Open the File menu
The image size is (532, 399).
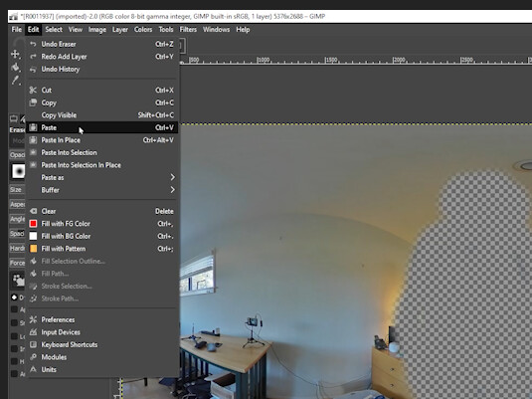click(x=16, y=30)
